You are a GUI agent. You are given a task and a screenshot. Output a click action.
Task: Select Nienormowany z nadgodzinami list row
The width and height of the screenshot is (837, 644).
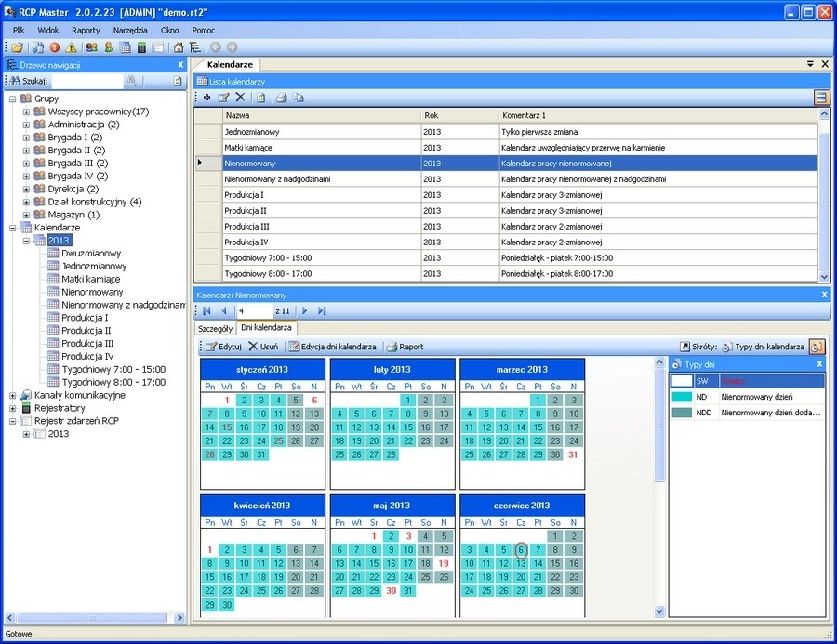[505, 179]
